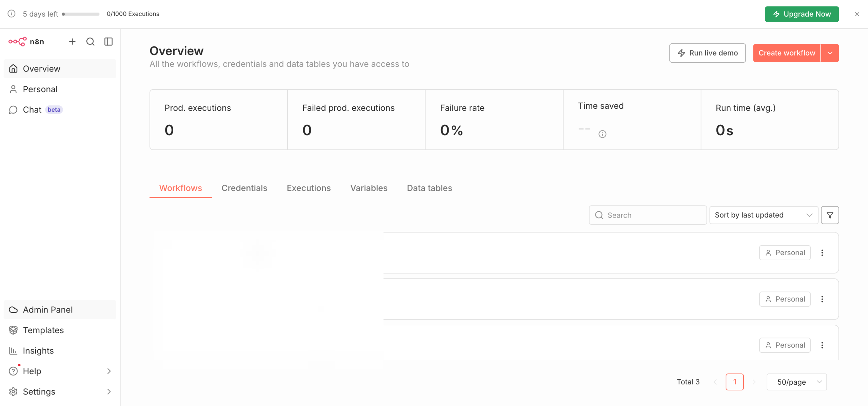Switch to the Executions tab

[x=309, y=188]
